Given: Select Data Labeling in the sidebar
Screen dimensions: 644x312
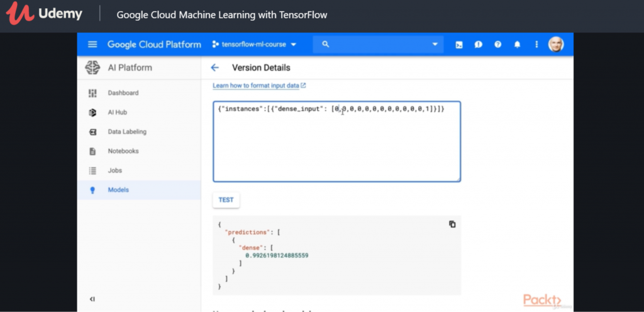Looking at the screenshot, I should tap(126, 132).
